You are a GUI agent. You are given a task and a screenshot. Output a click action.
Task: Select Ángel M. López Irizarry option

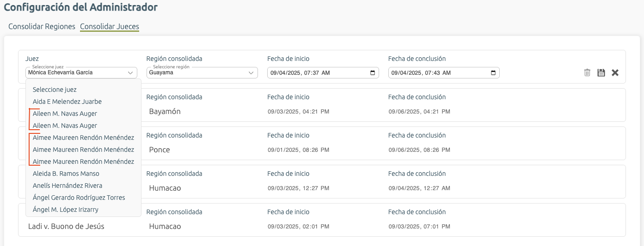(x=65, y=210)
